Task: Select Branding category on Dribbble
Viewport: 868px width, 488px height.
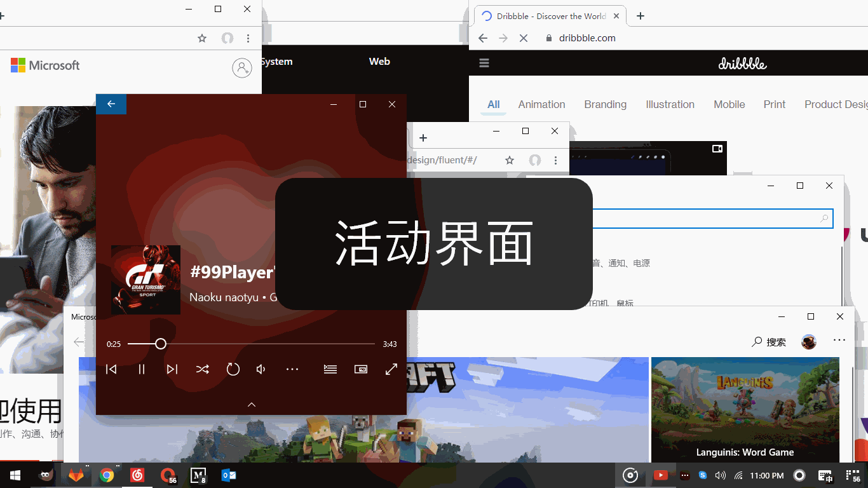Action: click(x=606, y=105)
